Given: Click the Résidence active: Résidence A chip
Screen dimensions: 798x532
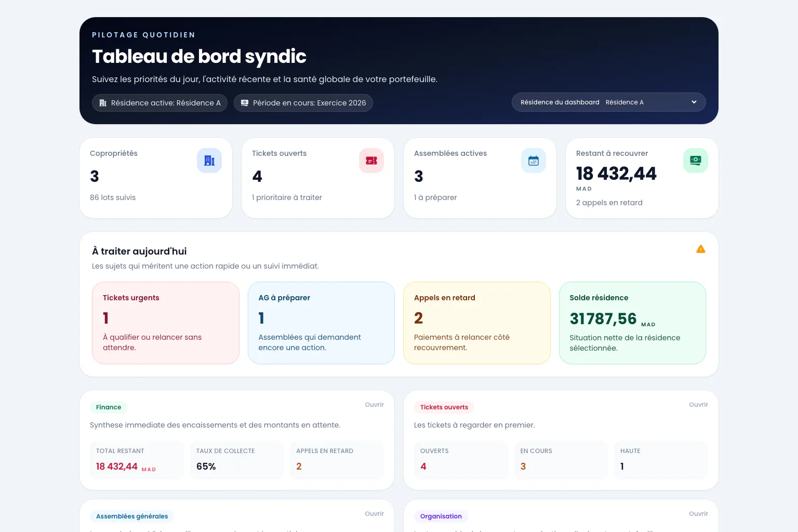Looking at the screenshot, I should tap(160, 103).
